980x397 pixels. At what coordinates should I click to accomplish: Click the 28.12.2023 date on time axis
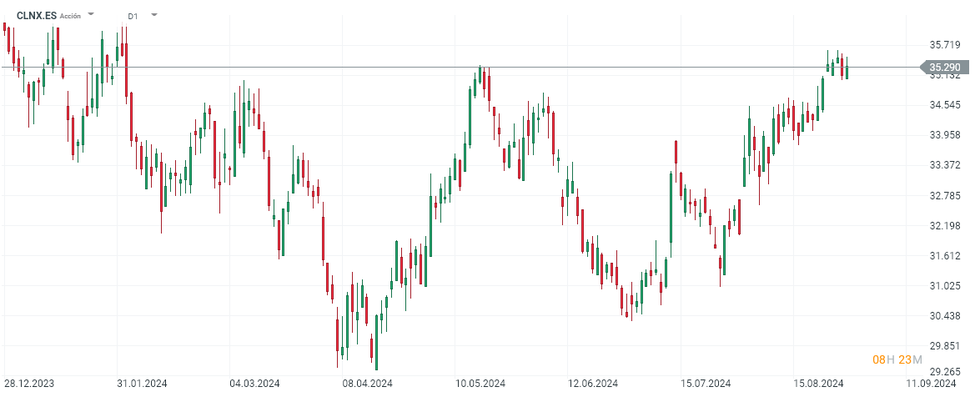pos(32,384)
